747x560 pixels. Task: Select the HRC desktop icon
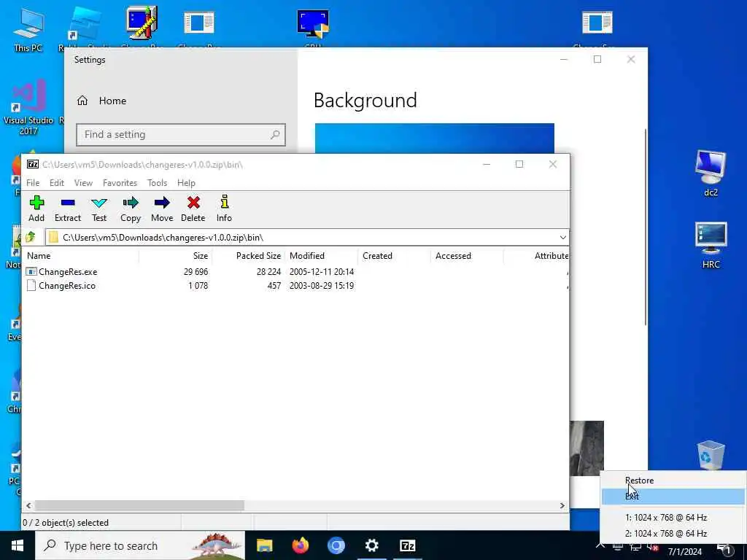(x=711, y=245)
